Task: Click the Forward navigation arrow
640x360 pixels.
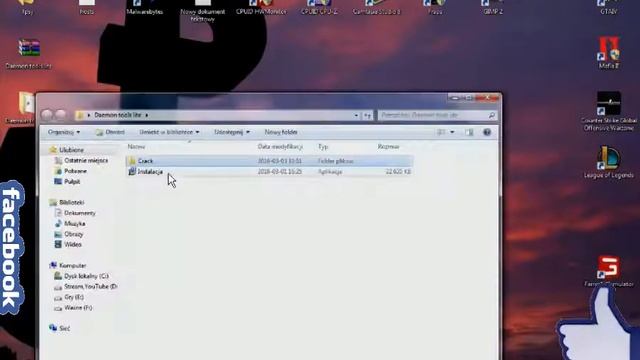Action: pos(60,115)
